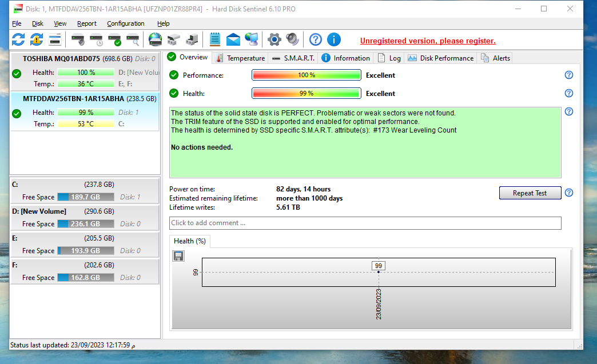Viewport: 597px width, 364px height.
Task: Click help icon next to Performance bar
Action: 569,75
